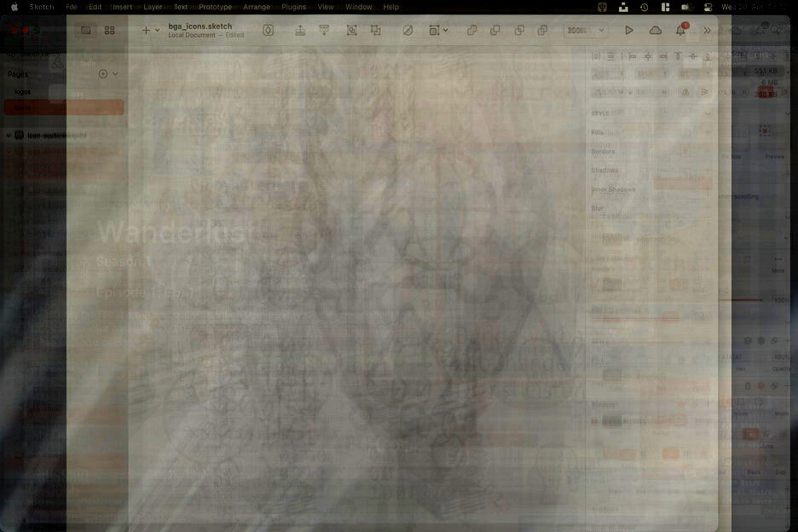Viewport: 798px width, 532px height.
Task: Click the Time Machine menu bar icon
Action: coord(645,7)
